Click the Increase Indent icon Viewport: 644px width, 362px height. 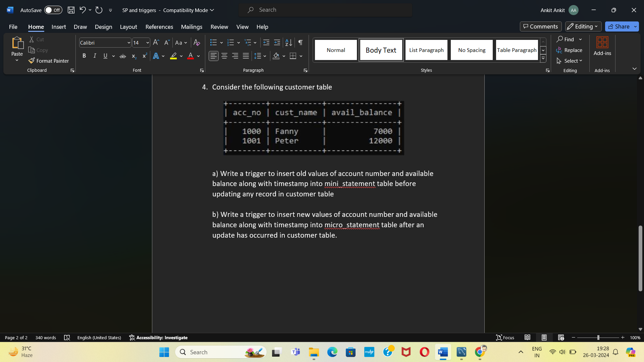[277, 43]
